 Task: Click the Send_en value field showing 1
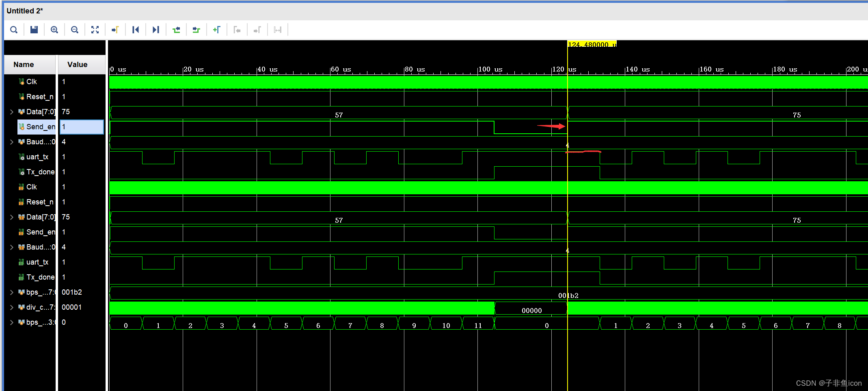[x=82, y=127]
